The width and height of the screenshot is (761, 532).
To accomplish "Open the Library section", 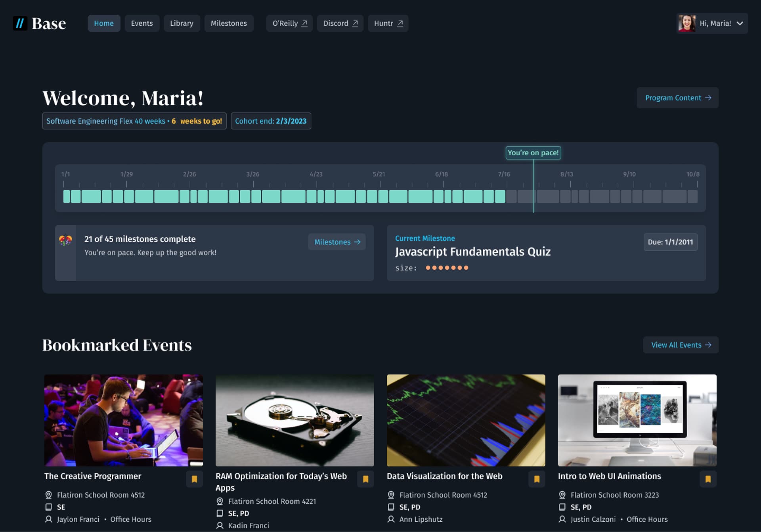I will click(x=182, y=23).
